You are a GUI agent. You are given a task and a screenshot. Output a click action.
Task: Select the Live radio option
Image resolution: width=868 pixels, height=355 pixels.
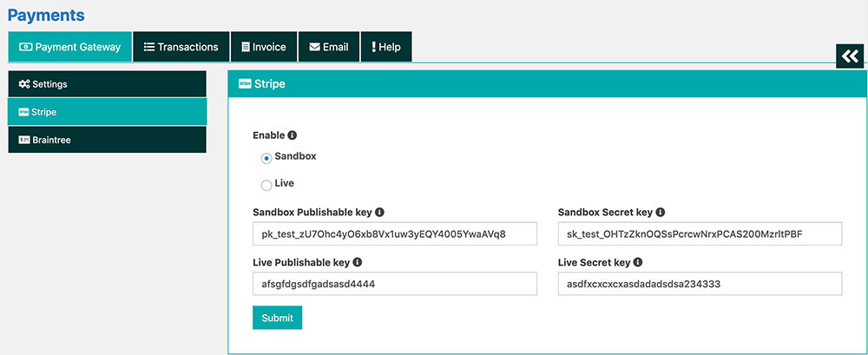(x=266, y=186)
